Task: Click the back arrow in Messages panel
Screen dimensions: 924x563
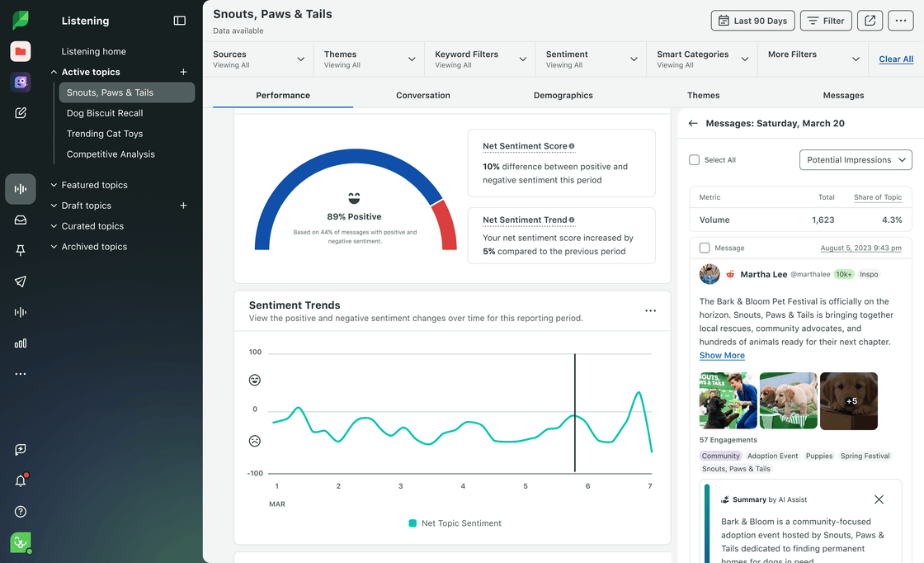Action: [693, 123]
